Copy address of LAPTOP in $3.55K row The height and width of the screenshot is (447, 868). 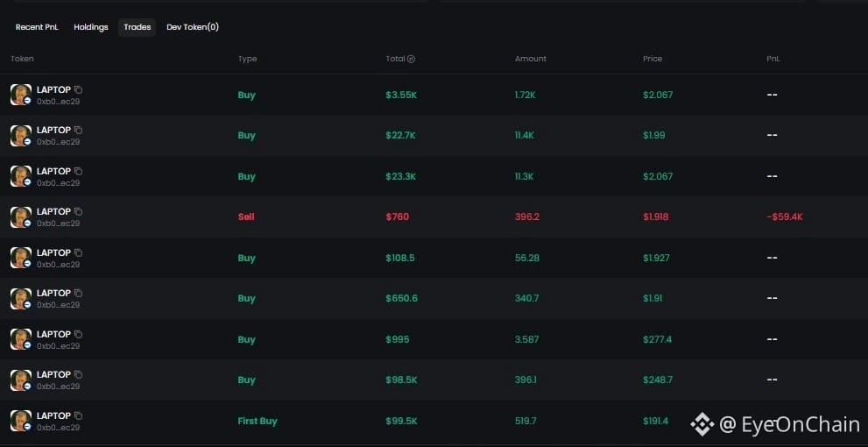point(79,89)
